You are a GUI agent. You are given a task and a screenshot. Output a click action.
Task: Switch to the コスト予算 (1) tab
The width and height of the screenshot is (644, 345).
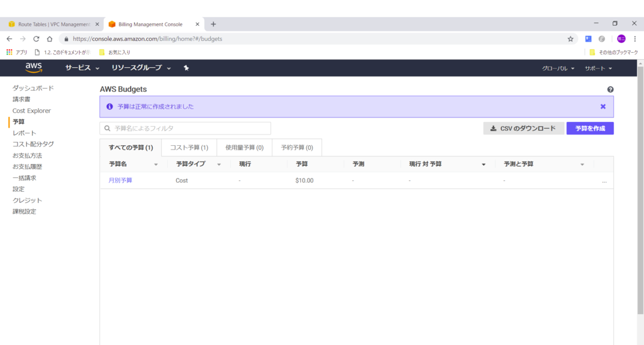pos(189,148)
